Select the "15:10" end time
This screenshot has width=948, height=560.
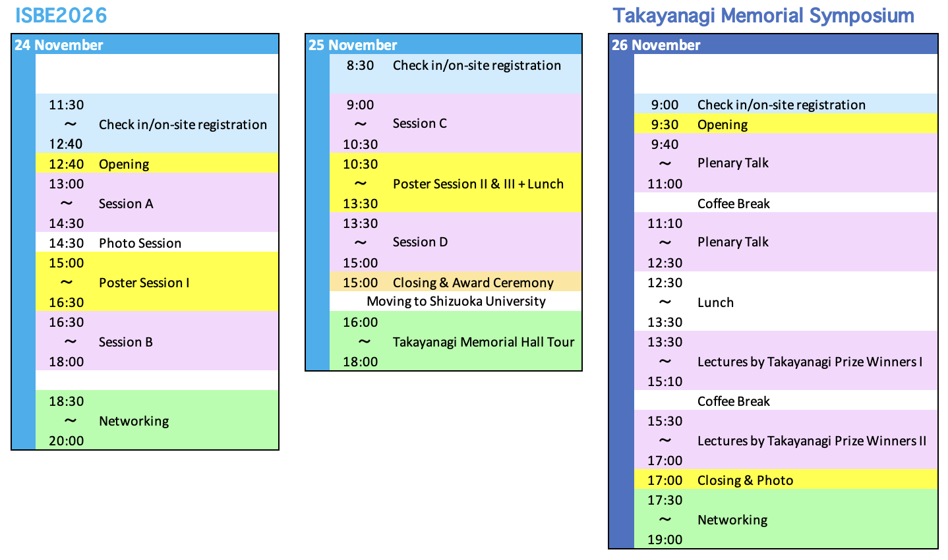point(665,381)
